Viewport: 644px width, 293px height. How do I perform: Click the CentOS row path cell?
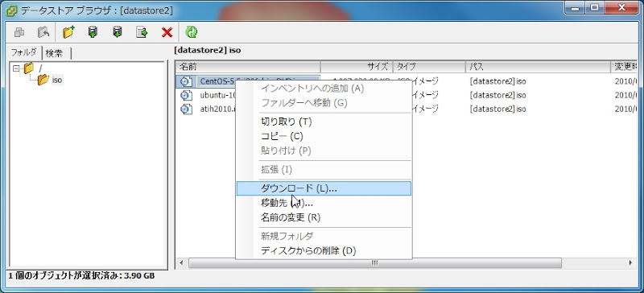tap(498, 81)
